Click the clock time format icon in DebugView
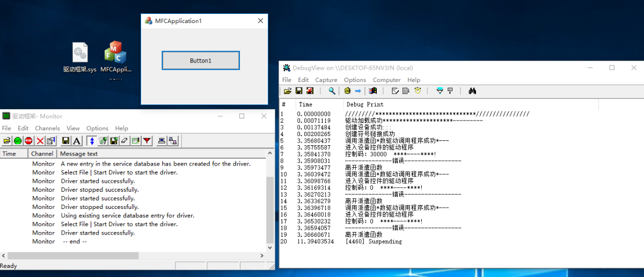Viewport: 644px width, 277px height. [418, 91]
